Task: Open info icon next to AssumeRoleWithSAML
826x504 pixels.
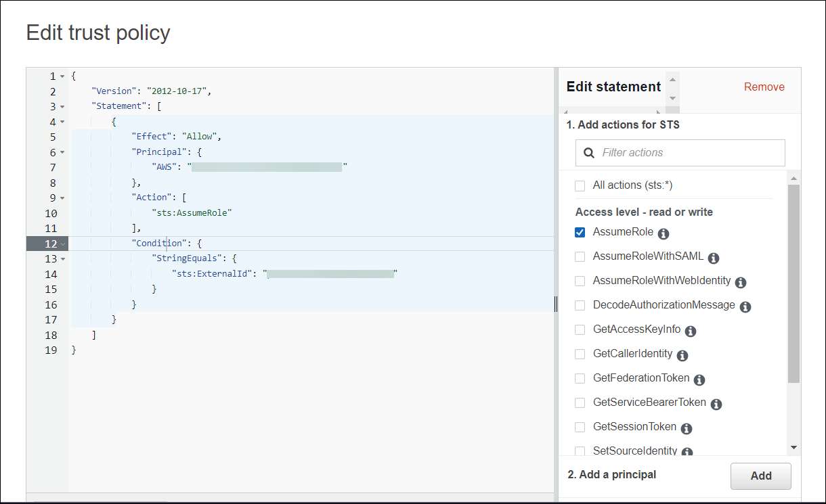Action: [714, 258]
